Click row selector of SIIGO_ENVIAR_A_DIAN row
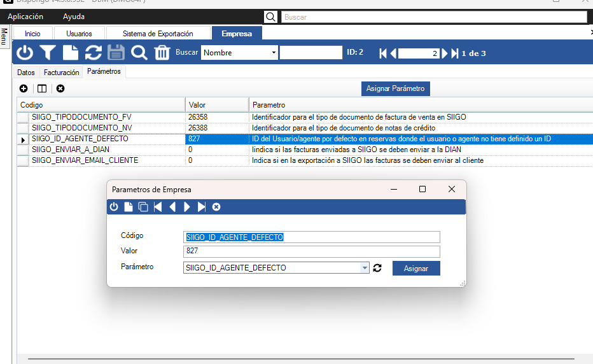Screen dimensions: 593x364 23,150
